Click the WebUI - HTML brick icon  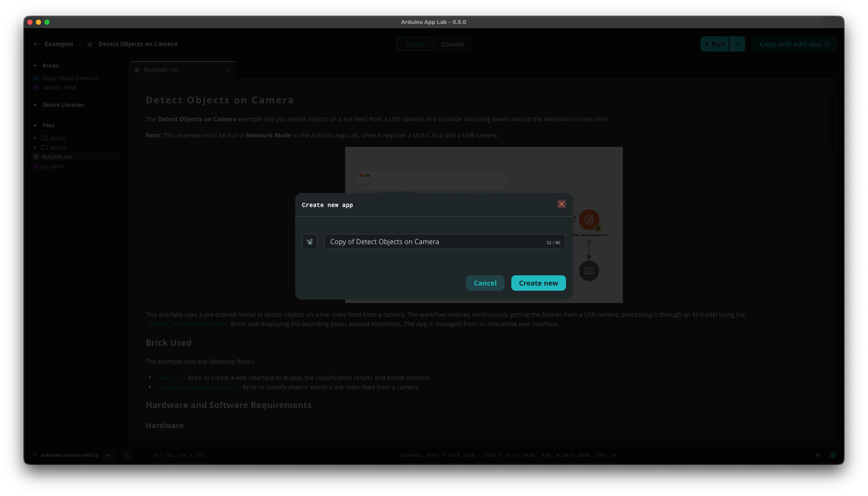[36, 88]
